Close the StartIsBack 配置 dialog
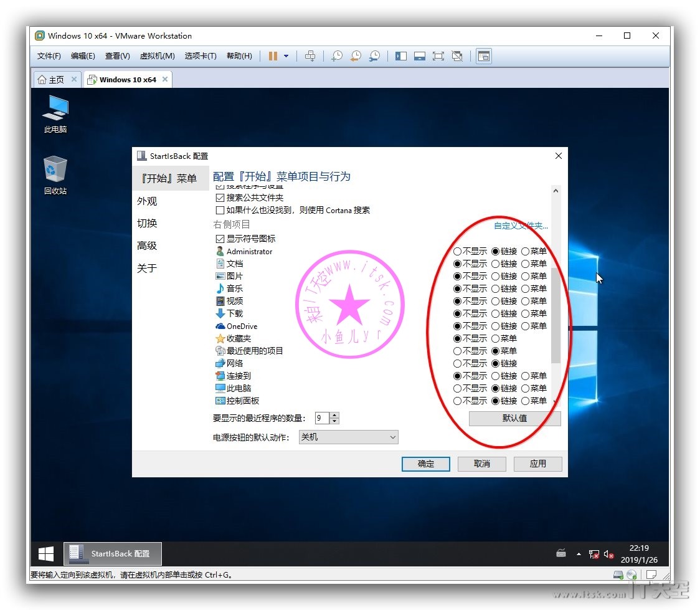Viewport: 700px width, 610px height. tap(559, 156)
